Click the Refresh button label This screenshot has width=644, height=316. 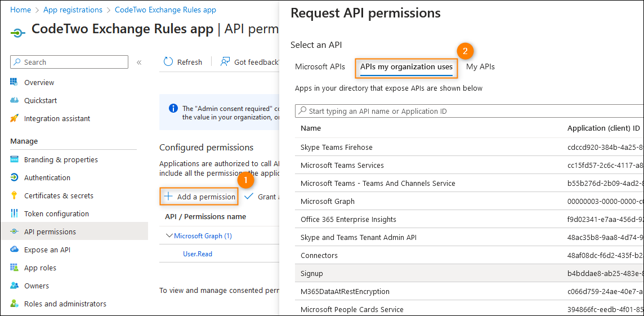point(189,62)
